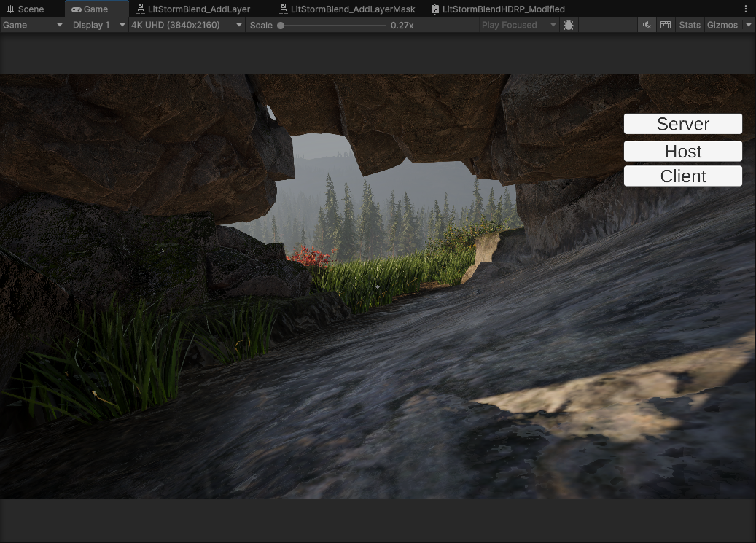Switch to the Scene tab
The width and height of the screenshot is (756, 543).
click(x=26, y=9)
